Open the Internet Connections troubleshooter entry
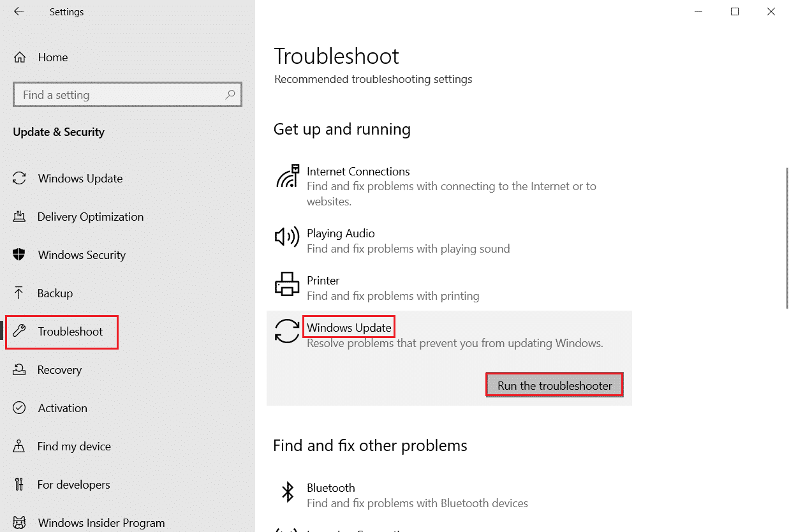Screen dimensions: 789x532 point(358,171)
